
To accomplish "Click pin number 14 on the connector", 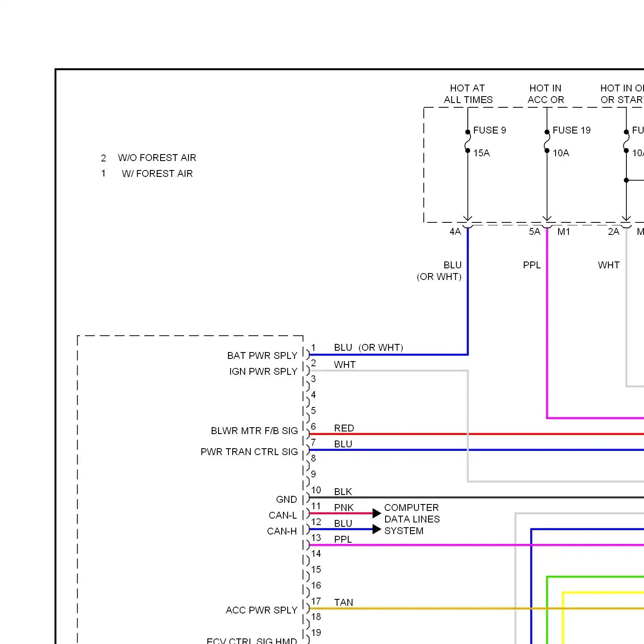I will pyautogui.click(x=316, y=553).
